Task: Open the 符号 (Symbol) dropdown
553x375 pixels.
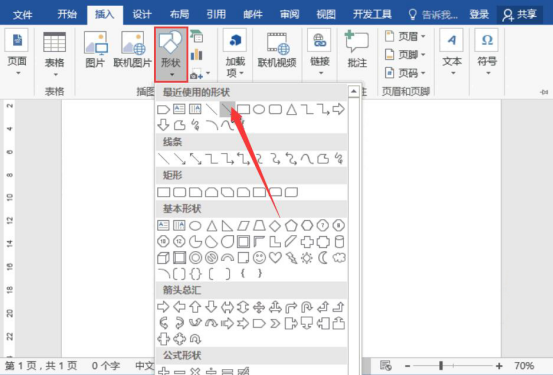Action: pos(487,53)
